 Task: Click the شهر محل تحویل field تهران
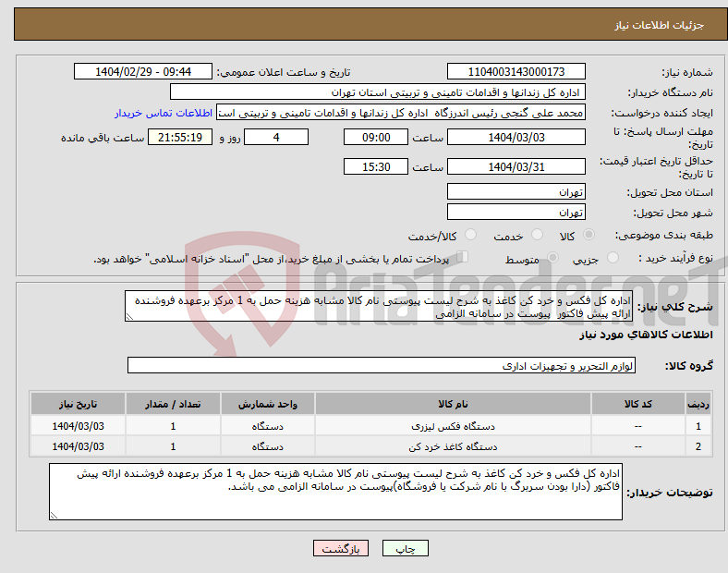point(516,212)
